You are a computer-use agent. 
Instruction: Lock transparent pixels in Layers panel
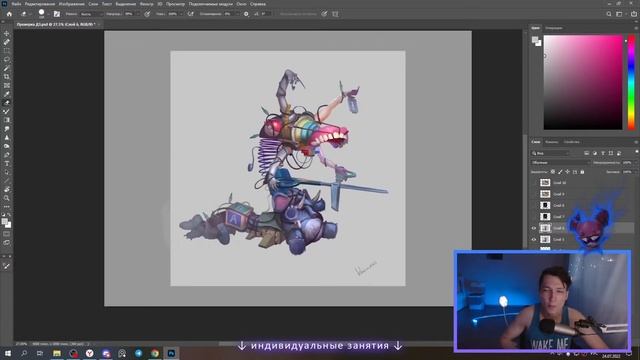coord(553,172)
